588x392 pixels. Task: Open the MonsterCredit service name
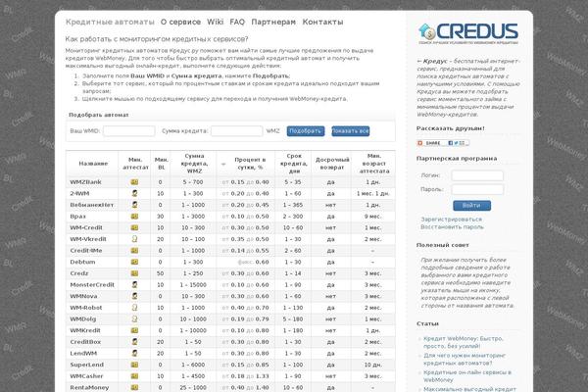(92, 285)
